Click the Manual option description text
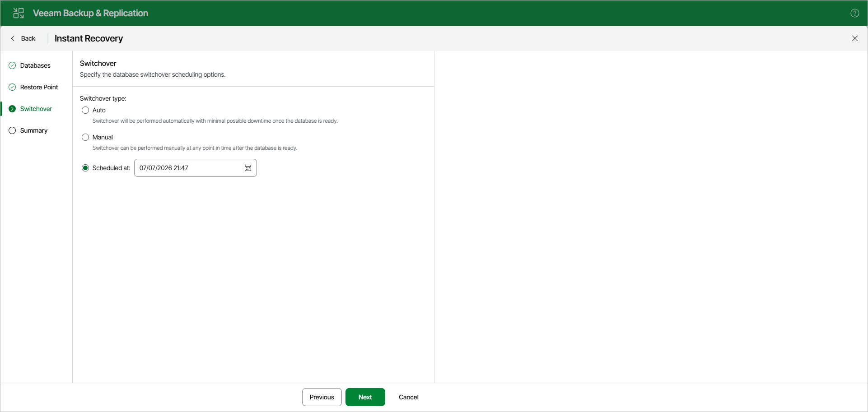The image size is (868, 412). click(x=195, y=148)
